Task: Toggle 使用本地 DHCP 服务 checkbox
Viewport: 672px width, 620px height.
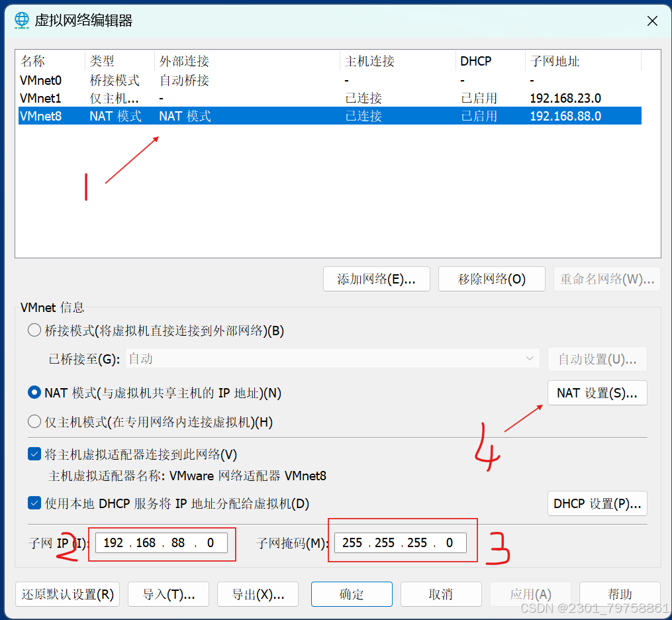Action: (x=34, y=503)
